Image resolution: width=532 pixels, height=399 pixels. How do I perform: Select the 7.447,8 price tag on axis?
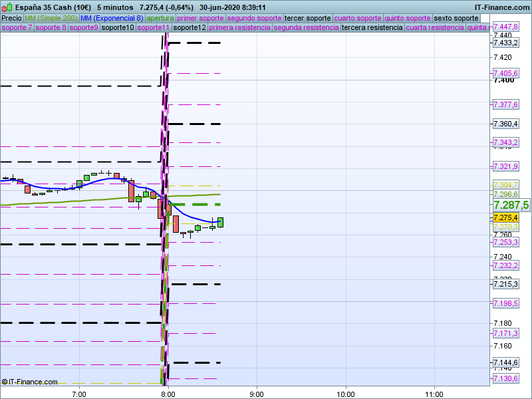click(x=505, y=27)
